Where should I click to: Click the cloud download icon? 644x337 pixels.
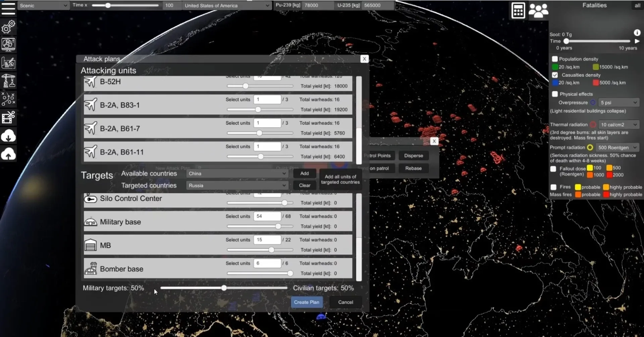[8, 136]
